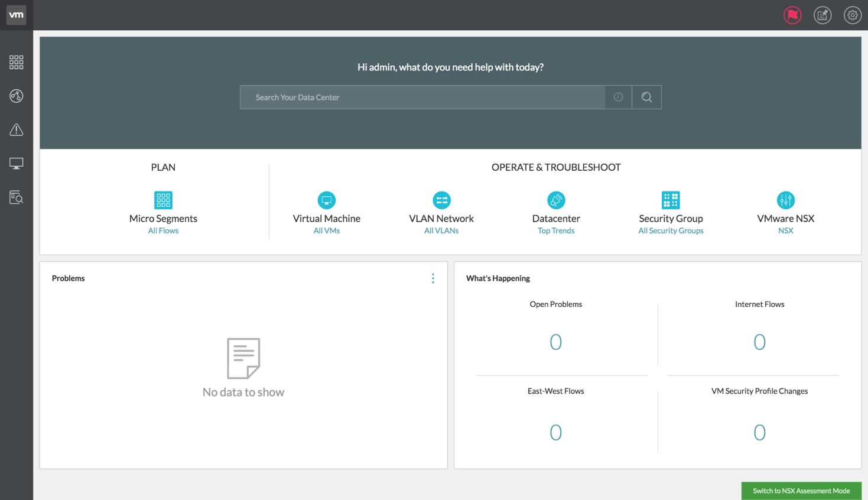This screenshot has height=500, width=868.
Task: Run search with the magnifier icon
Action: 646,97
